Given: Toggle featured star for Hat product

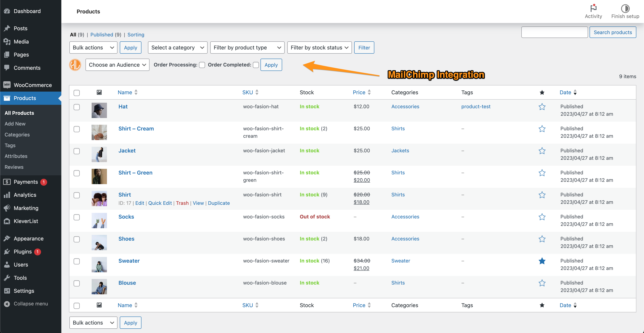Looking at the screenshot, I should click(x=542, y=107).
